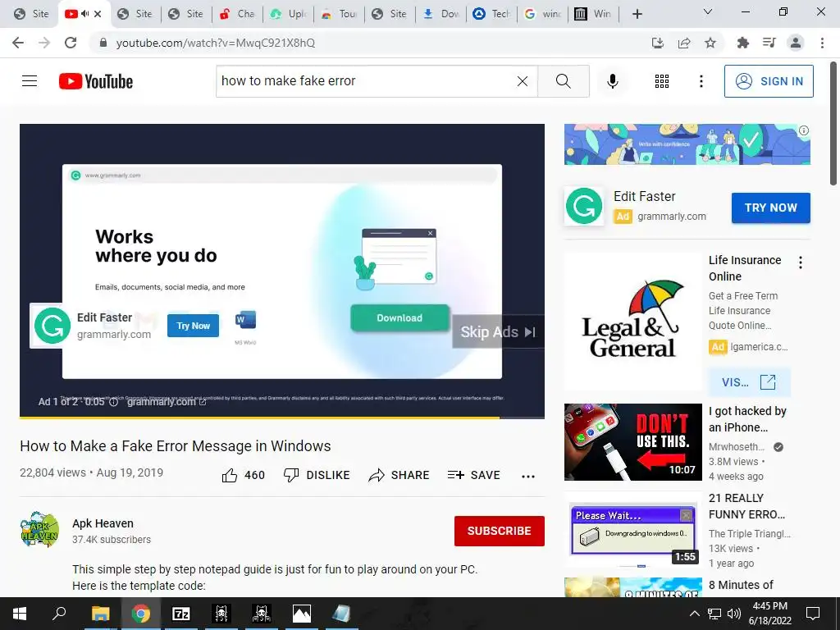The width and height of the screenshot is (840, 630).
Task: Open taskbar clock showing 4:45 PM
Action: point(769,614)
